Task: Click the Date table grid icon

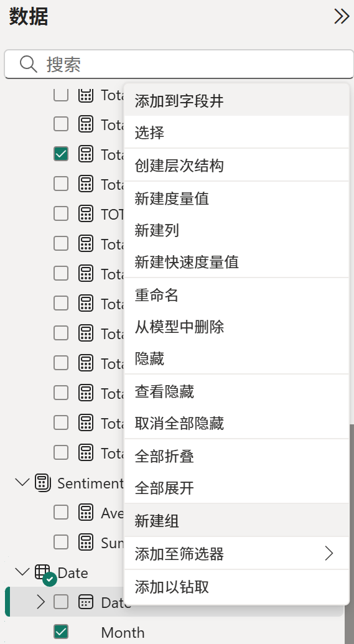Action: tap(42, 572)
